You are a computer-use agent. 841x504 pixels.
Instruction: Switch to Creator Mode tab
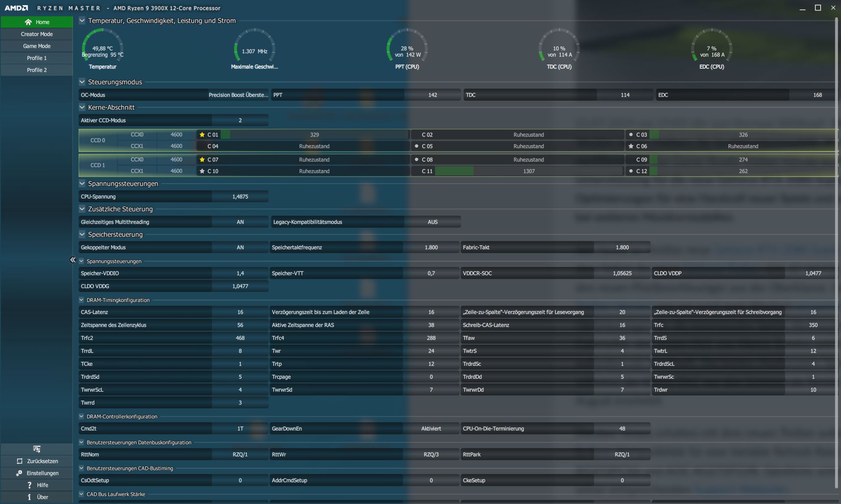pyautogui.click(x=37, y=34)
